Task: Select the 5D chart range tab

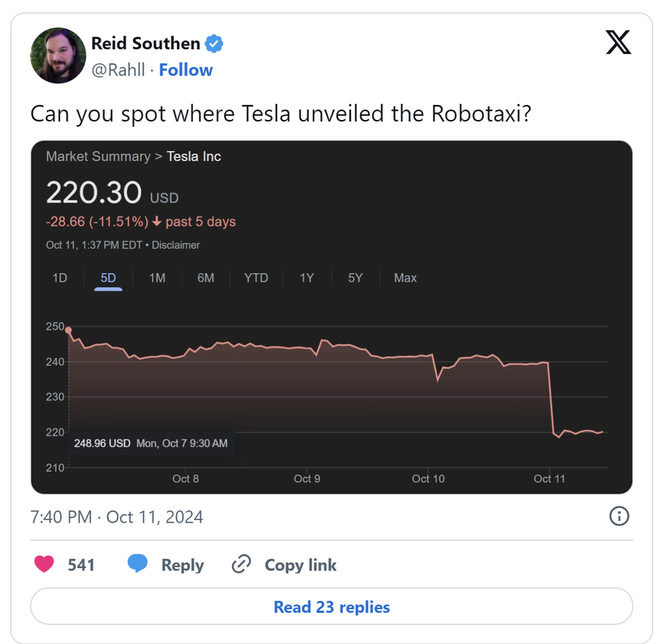Action: (x=109, y=278)
